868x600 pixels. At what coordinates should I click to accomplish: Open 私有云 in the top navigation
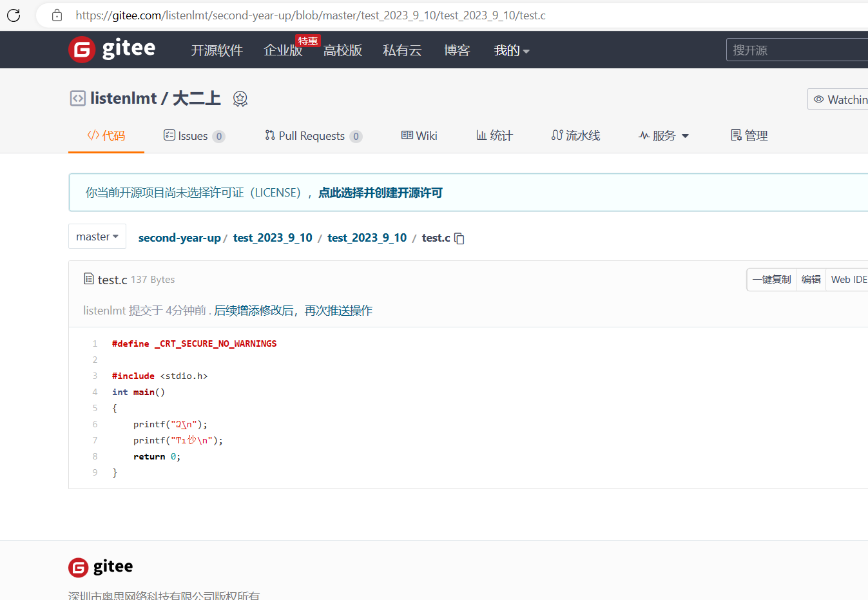(x=402, y=50)
